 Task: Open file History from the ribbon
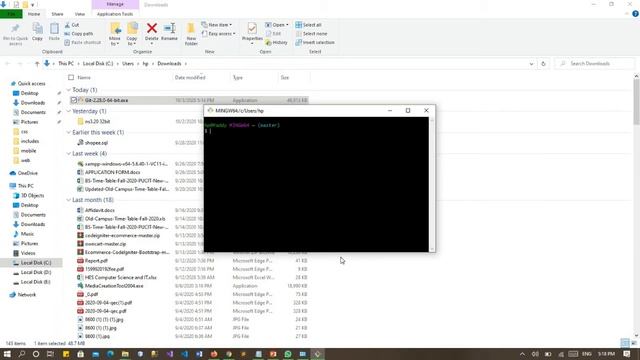point(276,42)
